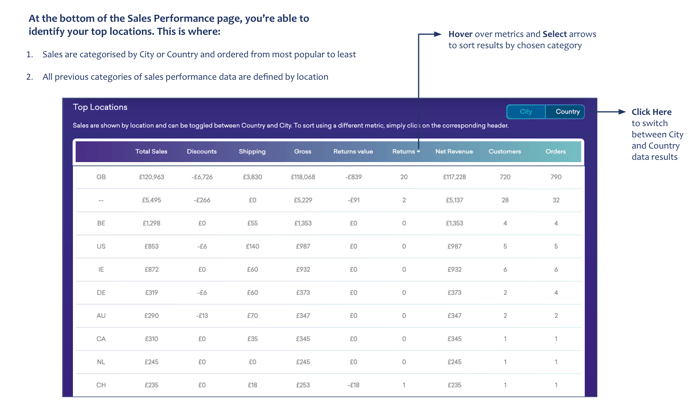Click the Top Locations panel title

pyautogui.click(x=100, y=107)
